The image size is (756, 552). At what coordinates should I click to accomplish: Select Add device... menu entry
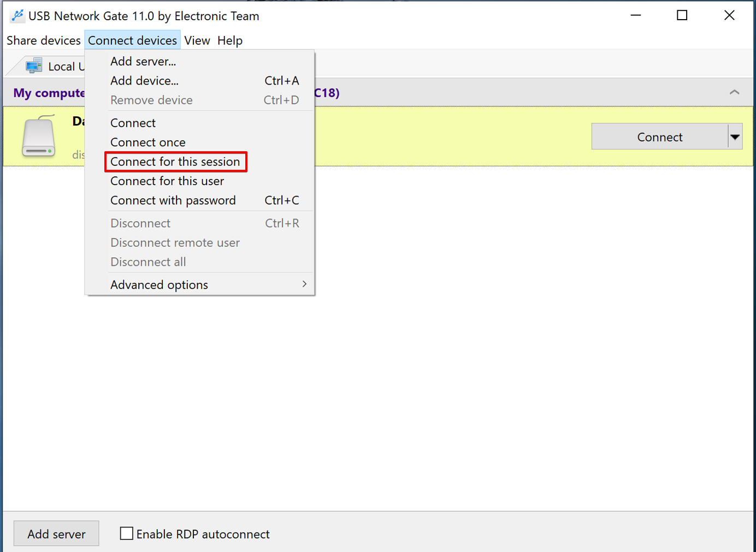coord(144,81)
